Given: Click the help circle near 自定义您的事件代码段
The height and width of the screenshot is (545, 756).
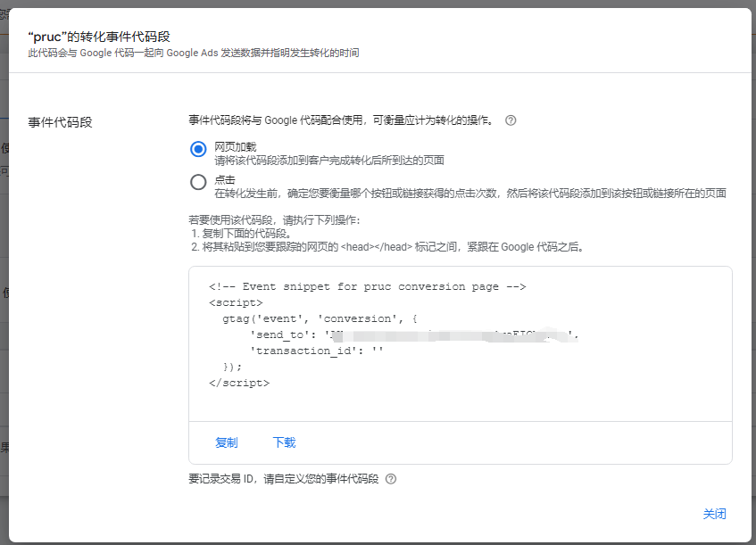Looking at the screenshot, I should coord(390,479).
